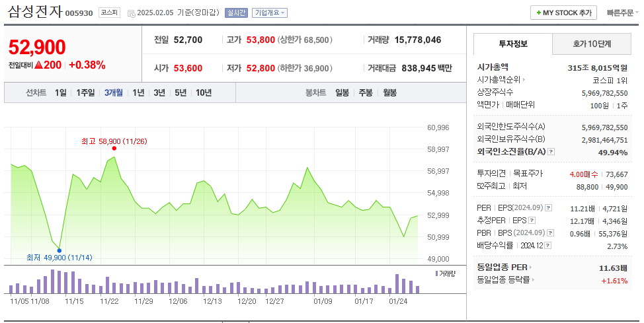The height and width of the screenshot is (323, 644).
Task: Click the blue 최저 49,900 (11/14) marker
Action: pyautogui.click(x=60, y=250)
